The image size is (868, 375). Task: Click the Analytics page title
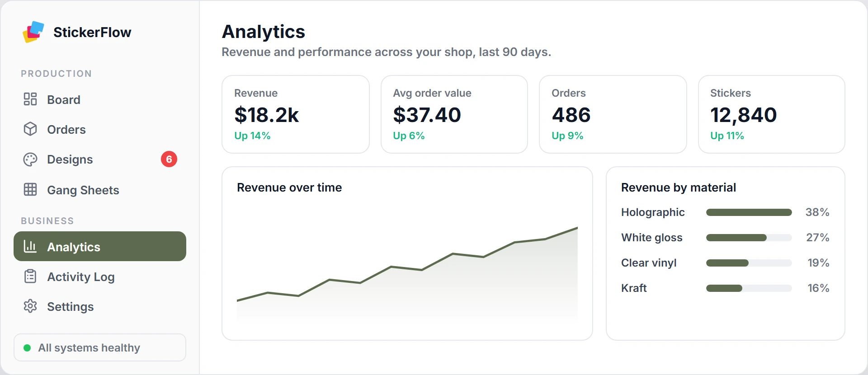click(x=264, y=32)
